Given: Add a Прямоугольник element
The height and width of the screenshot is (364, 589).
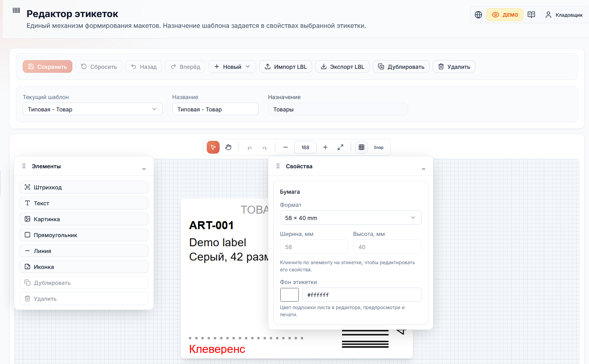Looking at the screenshot, I should (84, 235).
